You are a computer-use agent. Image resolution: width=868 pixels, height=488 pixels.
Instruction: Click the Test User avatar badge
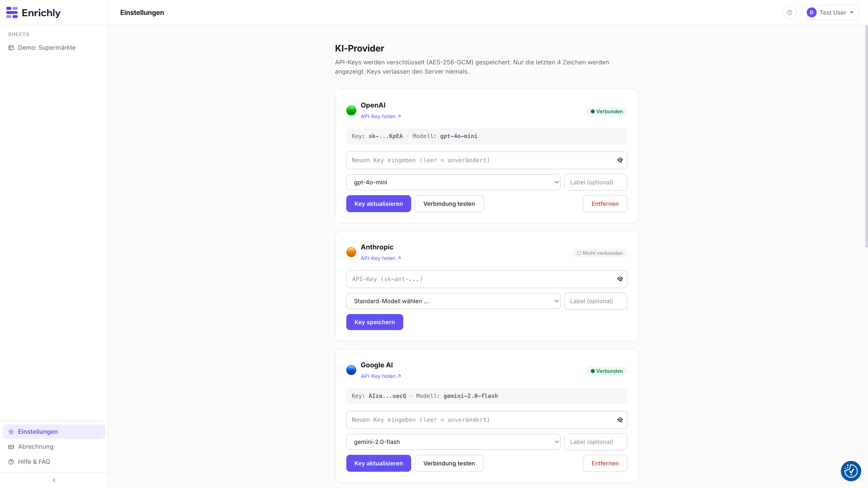coord(811,12)
